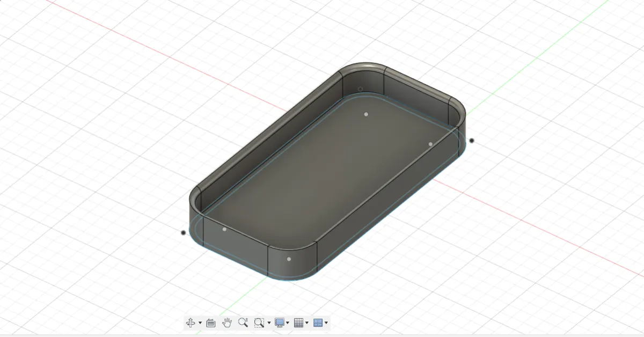Open Grid and Snaps icon
The height and width of the screenshot is (337, 644).
(x=299, y=323)
